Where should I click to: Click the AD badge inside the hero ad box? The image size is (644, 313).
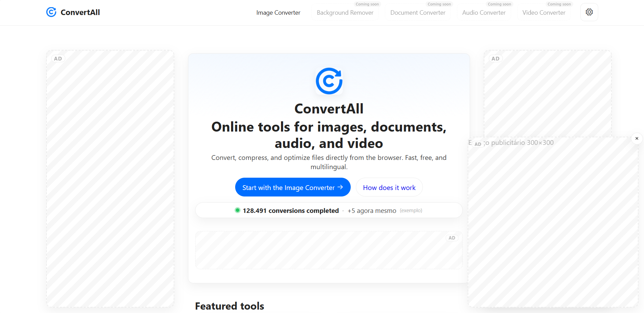(x=452, y=237)
